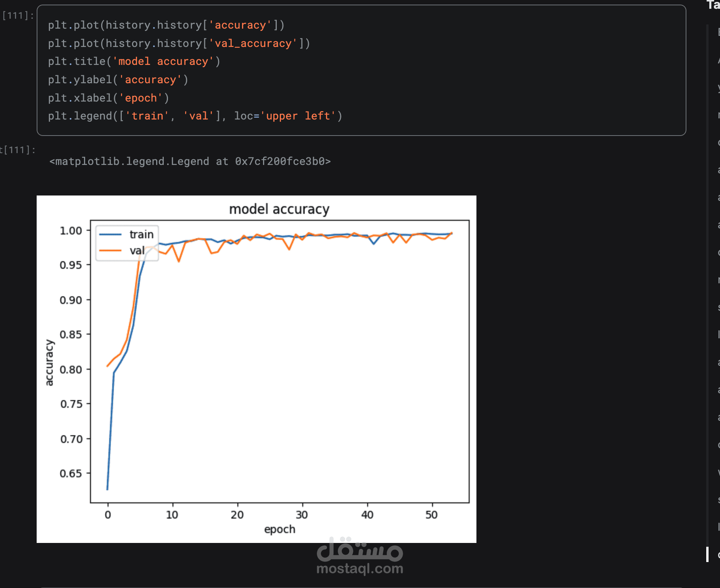This screenshot has height=588, width=720.
Task: Click the 0.80 y-axis tick label
Action: point(71,370)
